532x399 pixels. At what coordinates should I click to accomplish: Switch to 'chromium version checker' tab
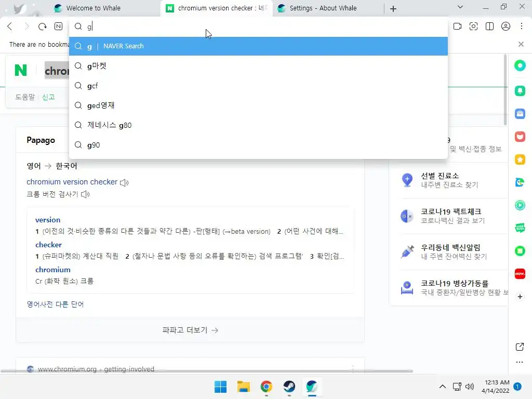click(217, 8)
